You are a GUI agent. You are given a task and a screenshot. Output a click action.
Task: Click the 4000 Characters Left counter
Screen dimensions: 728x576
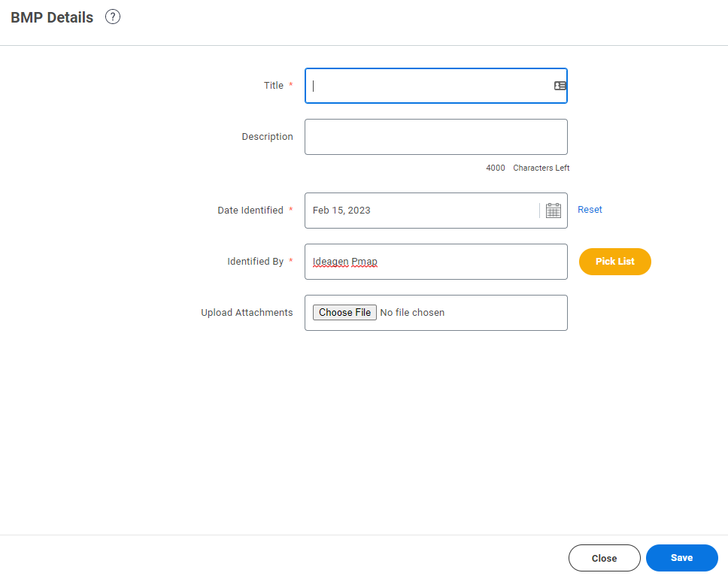tap(527, 168)
